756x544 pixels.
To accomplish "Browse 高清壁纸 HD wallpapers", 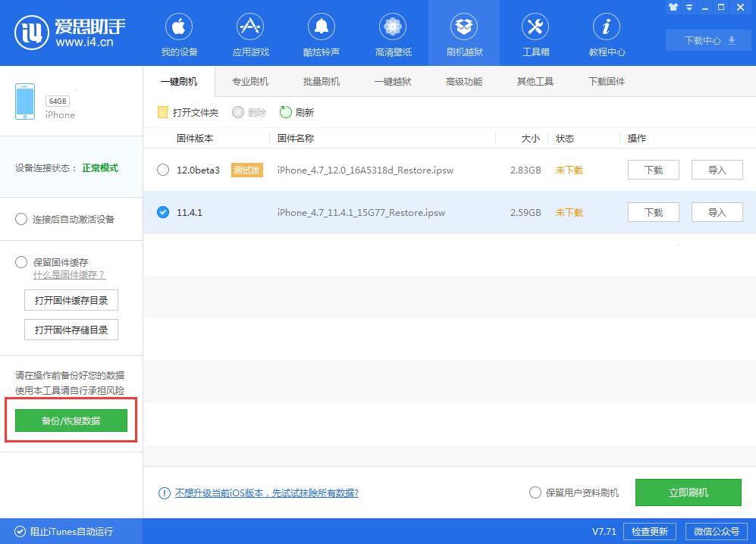I will 392,33.
